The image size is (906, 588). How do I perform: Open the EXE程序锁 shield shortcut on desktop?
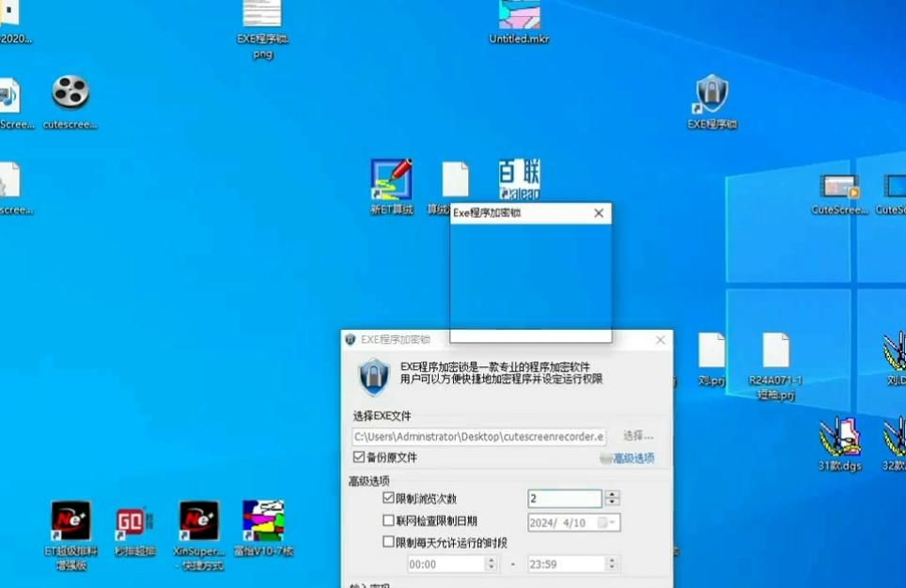pyautogui.click(x=711, y=101)
